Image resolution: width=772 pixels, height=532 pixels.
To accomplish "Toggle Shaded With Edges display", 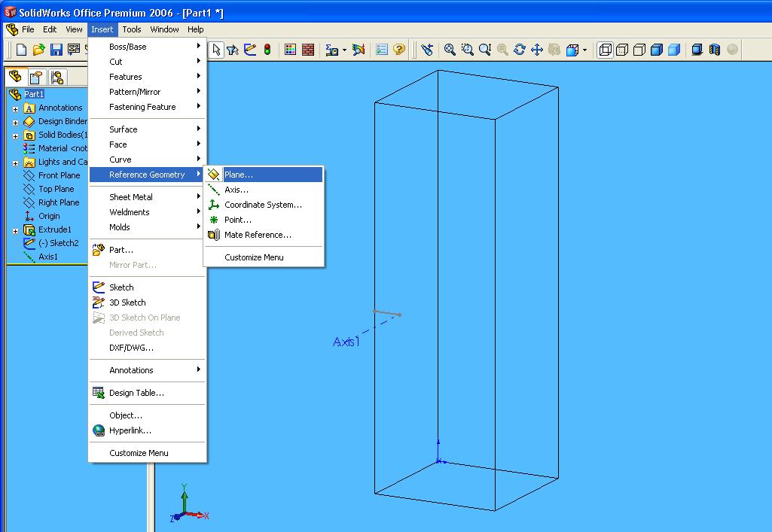I will point(657,50).
